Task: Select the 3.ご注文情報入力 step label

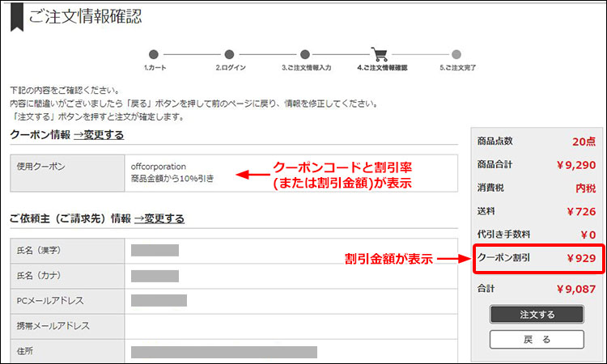Action: (306, 69)
